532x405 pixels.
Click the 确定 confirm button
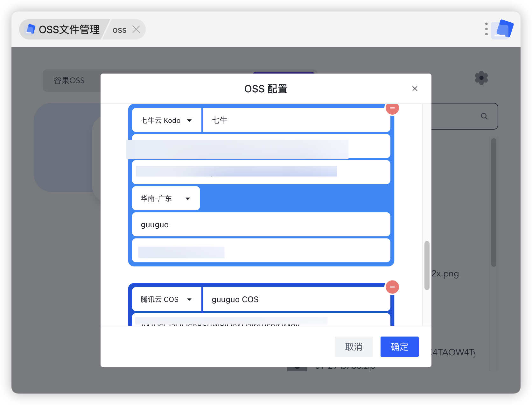coord(399,347)
